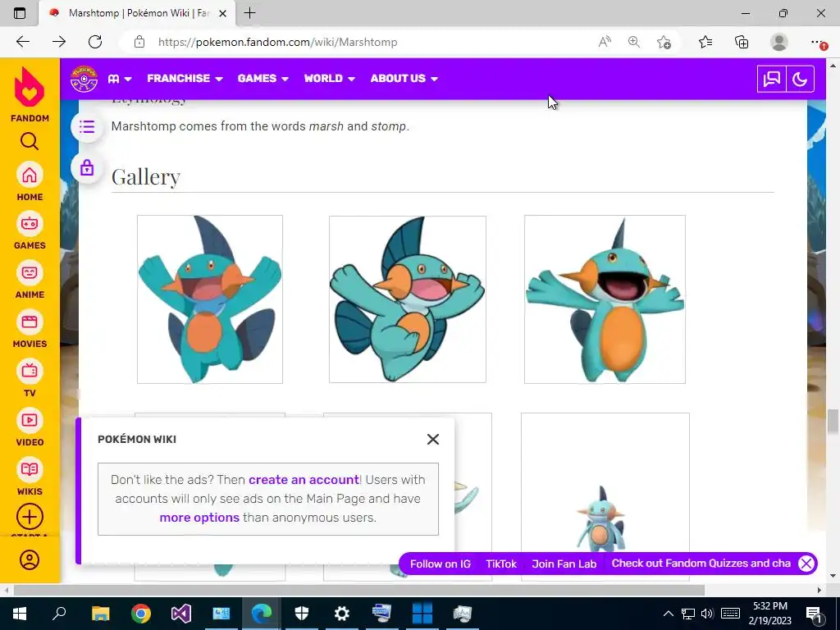Dismiss the bottom purple banner
This screenshot has width=840, height=630.
806,564
